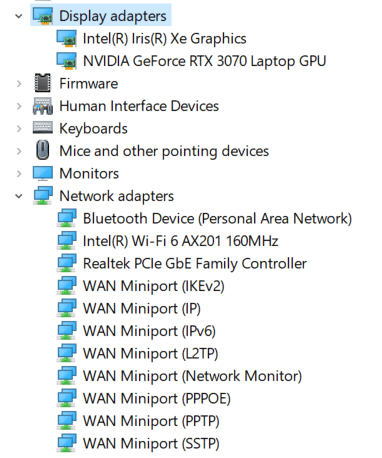Expand the Firmware category

19,84
